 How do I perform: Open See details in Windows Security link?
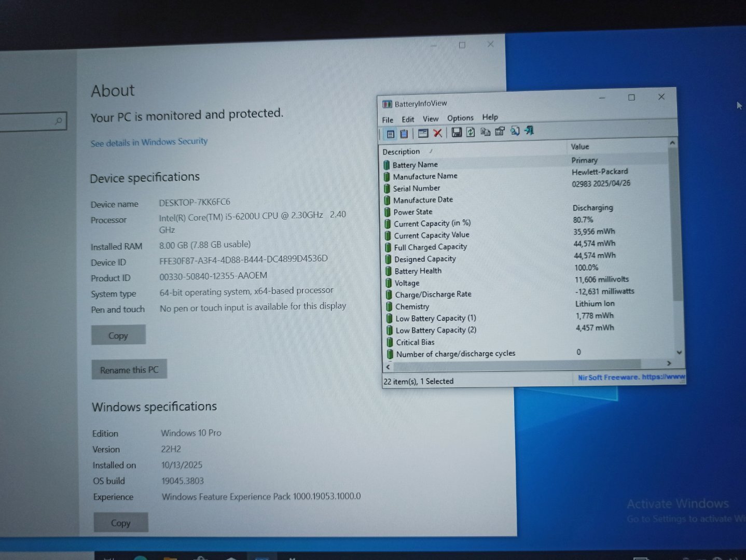[149, 142]
